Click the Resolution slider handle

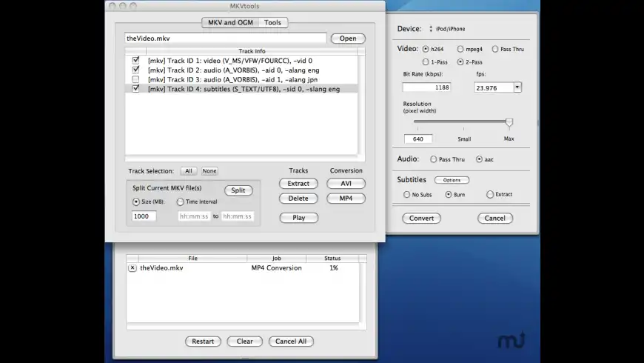click(x=509, y=122)
